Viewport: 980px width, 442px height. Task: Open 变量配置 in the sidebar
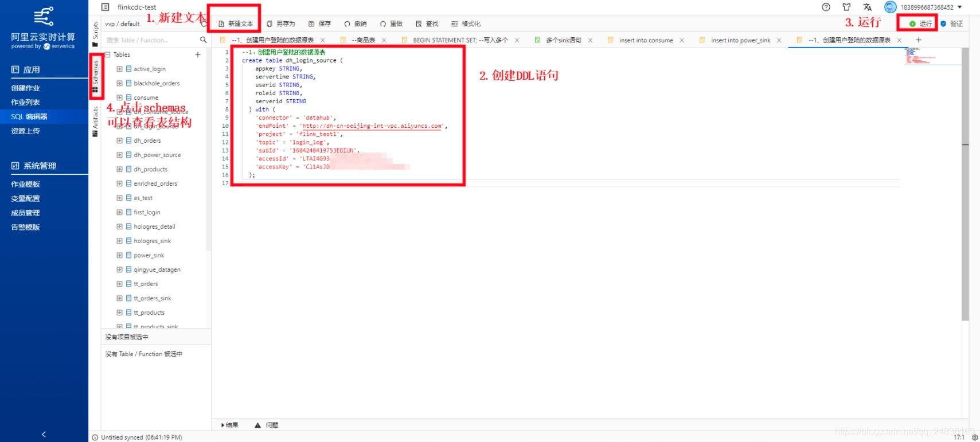[x=26, y=198]
